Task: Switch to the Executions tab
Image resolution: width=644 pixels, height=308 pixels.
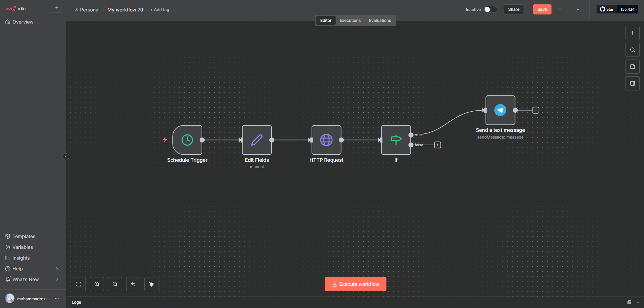Action: 350,21
